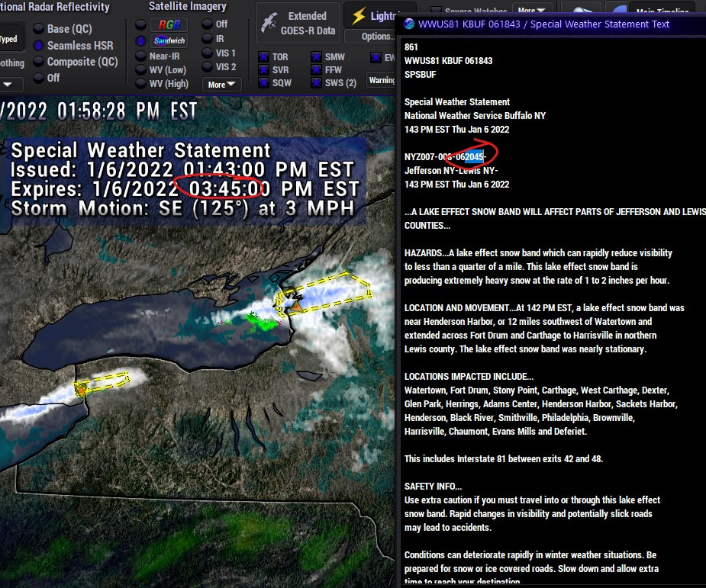This screenshot has width=706, height=588.
Task: Open the More dropdown beside Severe Watches
Action: pyautogui.click(x=533, y=11)
